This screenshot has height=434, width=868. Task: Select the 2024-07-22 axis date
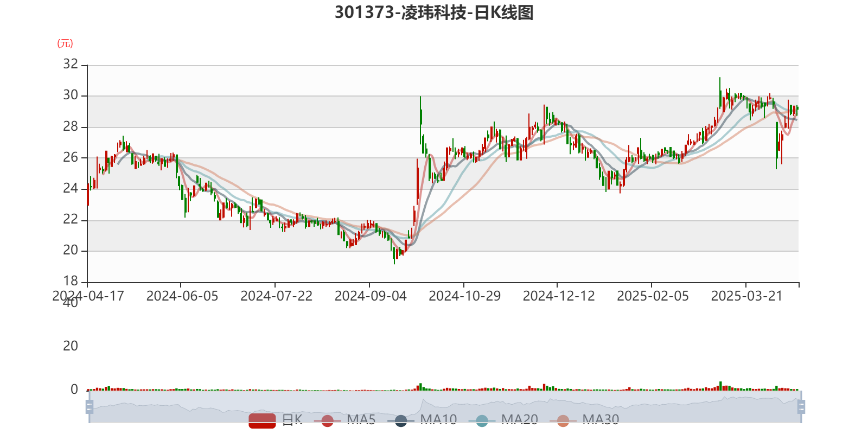coord(277,296)
